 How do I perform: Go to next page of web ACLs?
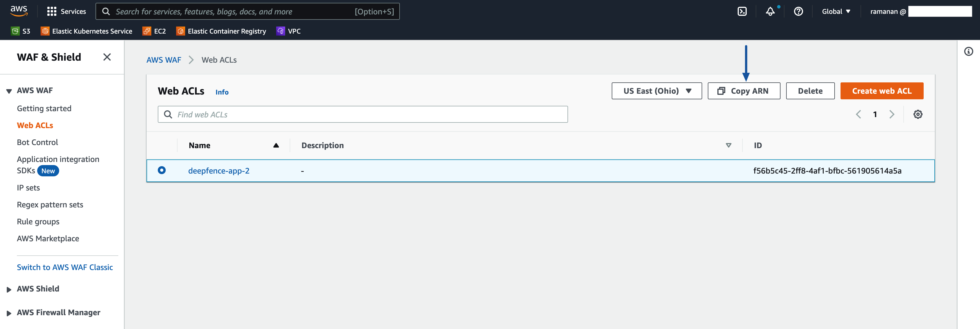pyautogui.click(x=892, y=114)
